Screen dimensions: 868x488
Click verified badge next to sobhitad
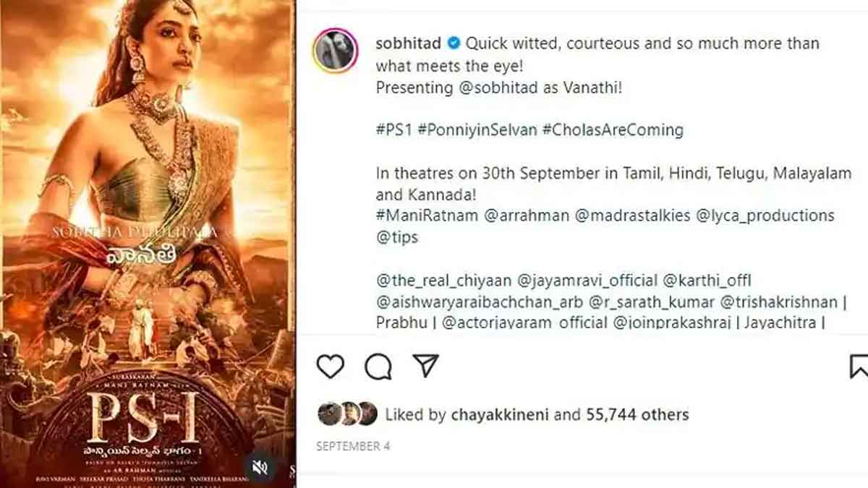[454, 43]
